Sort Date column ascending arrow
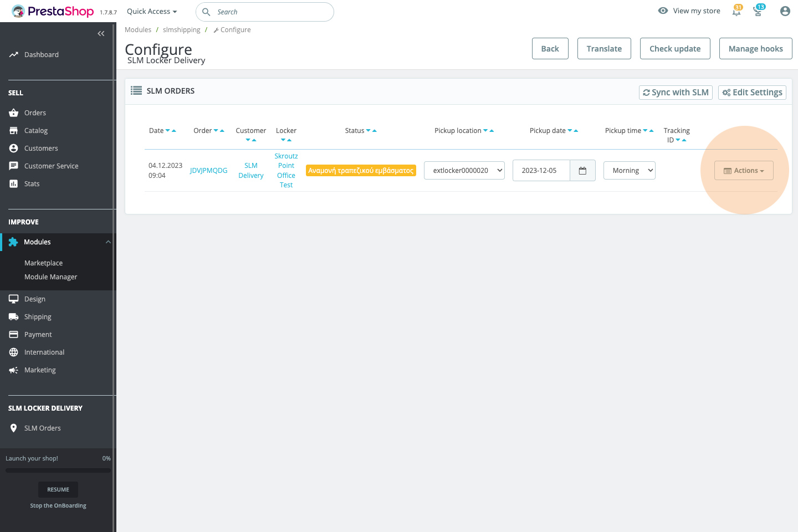This screenshot has height=532, width=798. tap(174, 131)
